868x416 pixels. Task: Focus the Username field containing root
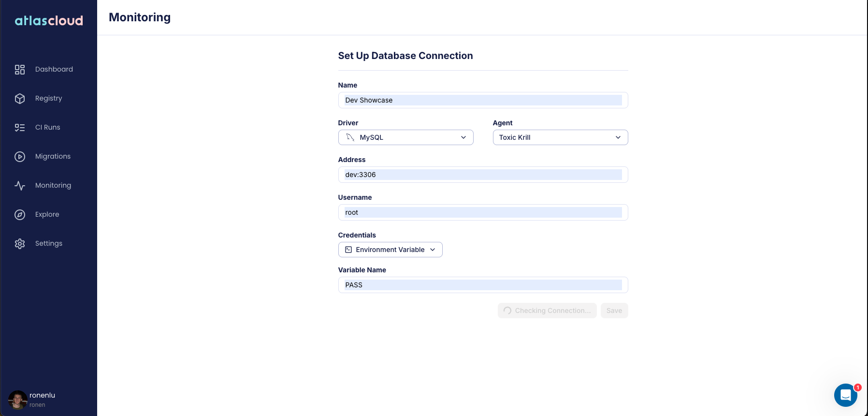483,212
